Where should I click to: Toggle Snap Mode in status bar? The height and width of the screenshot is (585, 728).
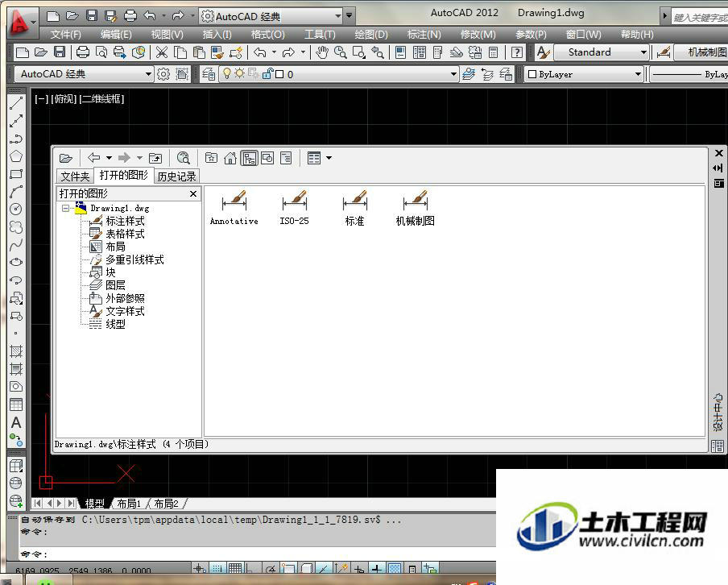point(217,568)
